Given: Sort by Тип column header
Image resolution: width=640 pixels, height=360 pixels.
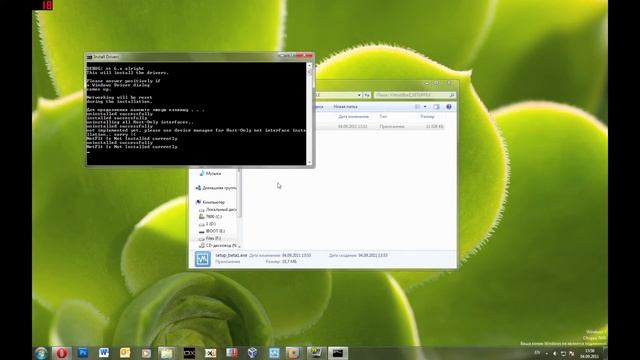Looking at the screenshot, I should [x=383, y=117].
